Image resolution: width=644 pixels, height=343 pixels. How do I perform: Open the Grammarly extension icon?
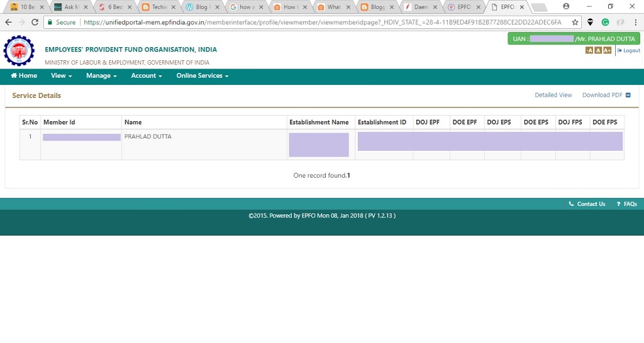pos(605,22)
